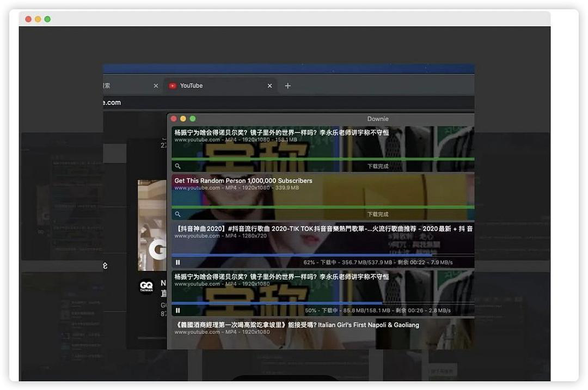Image resolution: width=588 pixels, height=390 pixels.
Task: Open a new browser tab with the plus button
Action: click(x=287, y=86)
